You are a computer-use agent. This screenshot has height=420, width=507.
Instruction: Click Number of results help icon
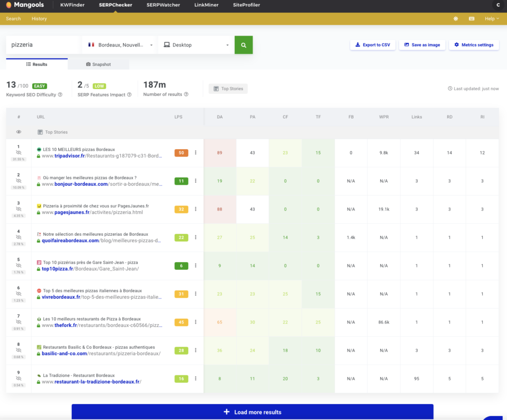(186, 95)
